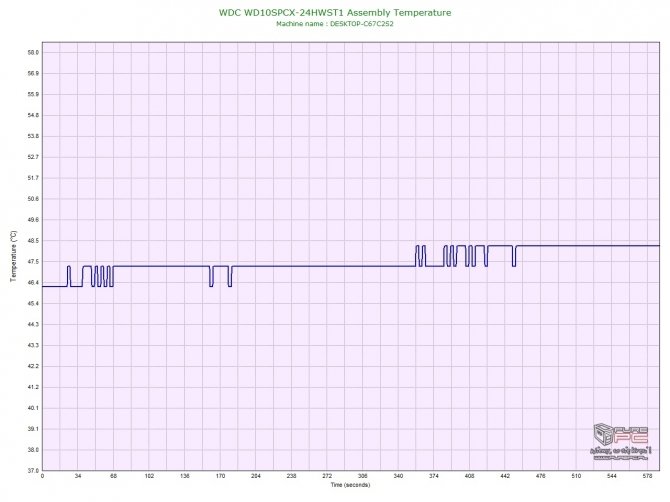The image size is (670, 502).
Task: Select the 340 seconds tick label
Action: [x=398, y=476]
